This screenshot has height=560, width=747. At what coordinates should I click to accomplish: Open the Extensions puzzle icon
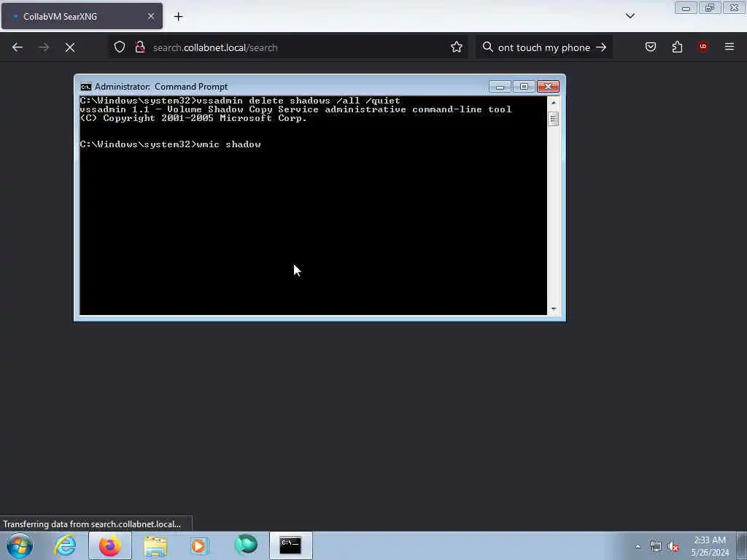tap(677, 47)
